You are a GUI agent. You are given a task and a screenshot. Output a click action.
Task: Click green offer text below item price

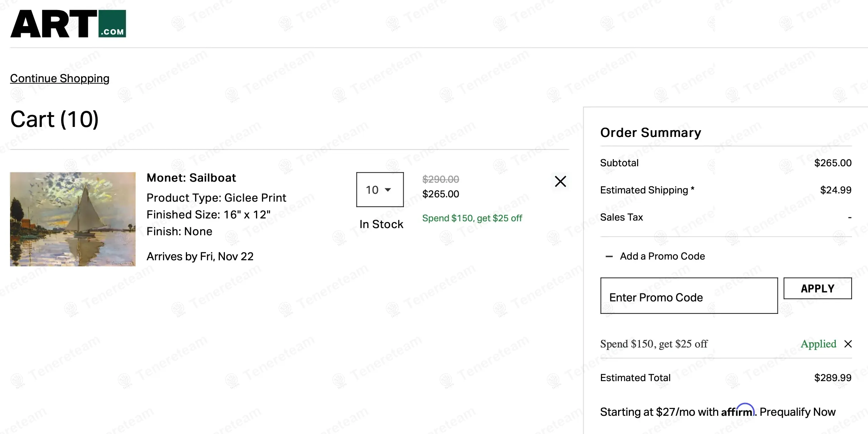pos(472,218)
